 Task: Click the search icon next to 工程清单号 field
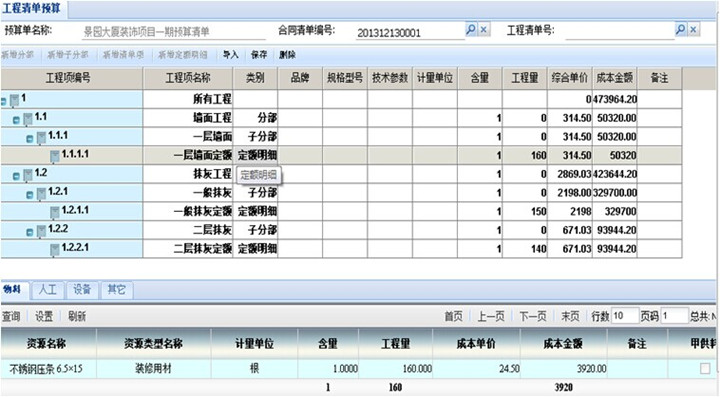(681, 30)
